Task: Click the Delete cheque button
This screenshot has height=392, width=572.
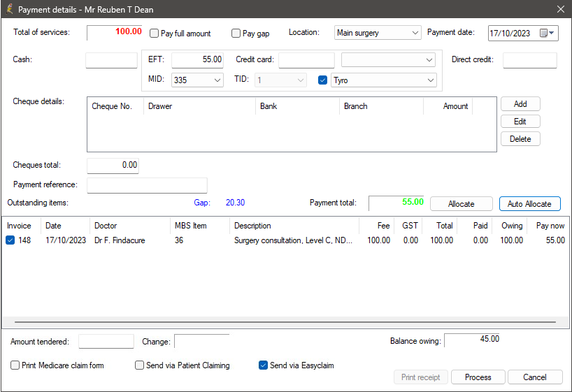Action: click(520, 139)
